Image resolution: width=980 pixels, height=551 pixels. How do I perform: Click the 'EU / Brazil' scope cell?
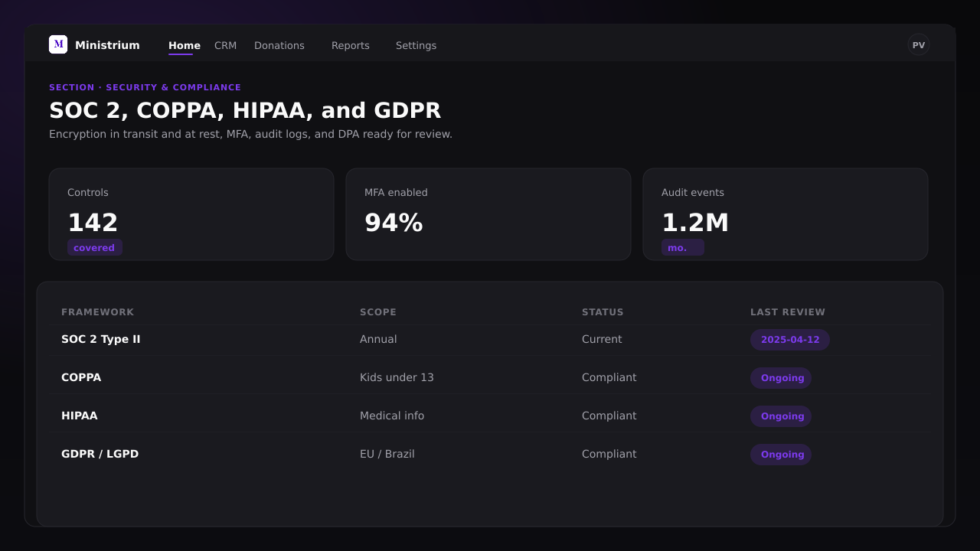[387, 454]
